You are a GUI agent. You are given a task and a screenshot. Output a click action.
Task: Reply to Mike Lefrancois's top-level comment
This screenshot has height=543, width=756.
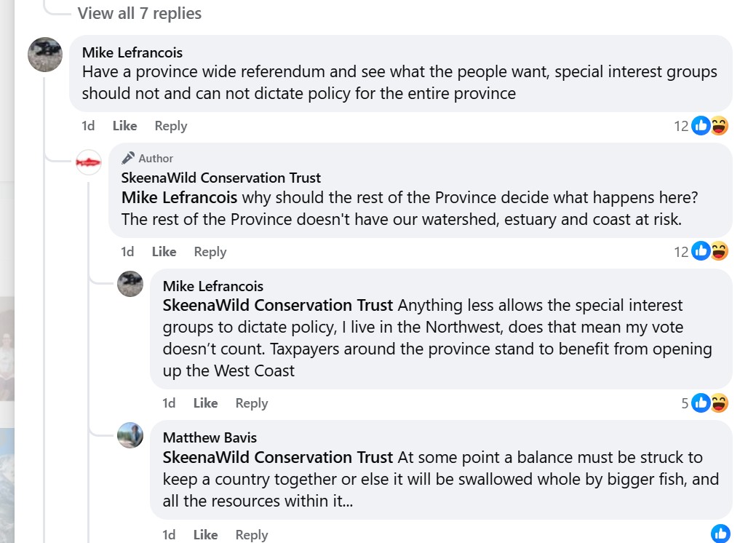171,126
